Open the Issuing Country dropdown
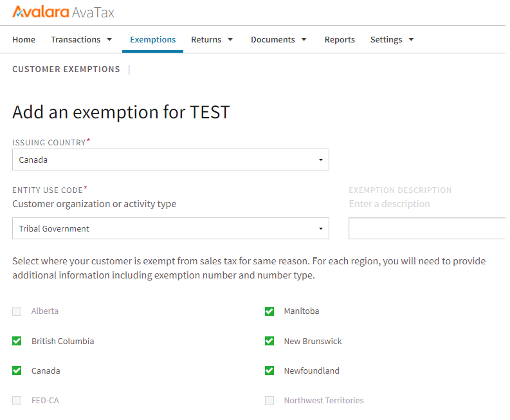 [x=170, y=160]
